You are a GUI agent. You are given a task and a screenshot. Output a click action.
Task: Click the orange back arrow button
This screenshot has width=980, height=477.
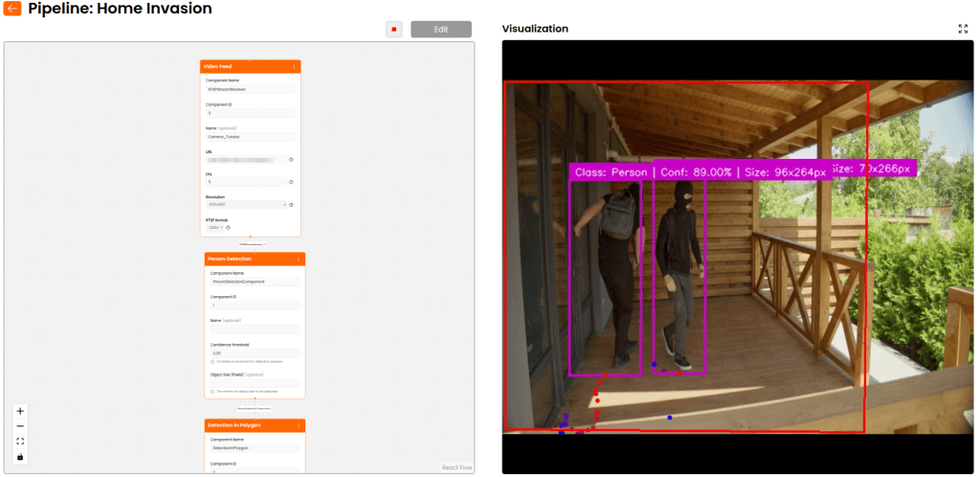(x=12, y=9)
